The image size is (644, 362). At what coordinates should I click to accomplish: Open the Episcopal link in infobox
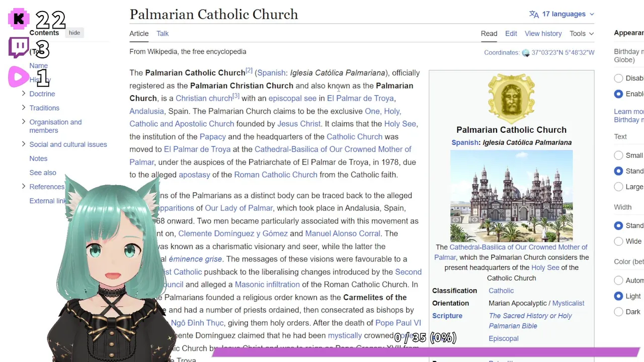(x=504, y=338)
